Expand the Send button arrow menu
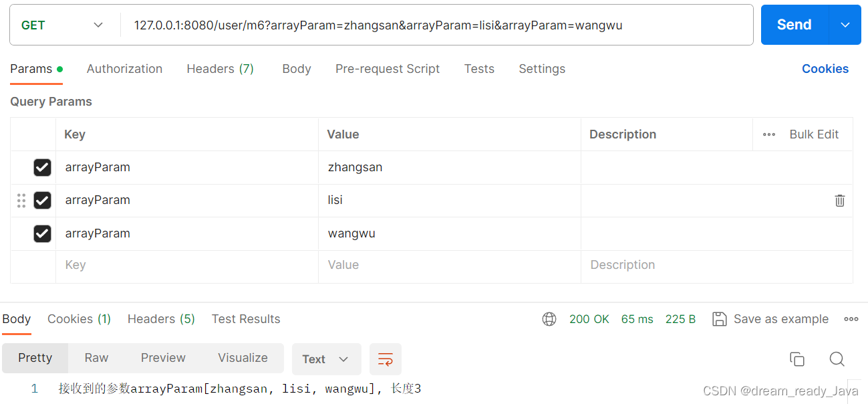 pyautogui.click(x=845, y=25)
